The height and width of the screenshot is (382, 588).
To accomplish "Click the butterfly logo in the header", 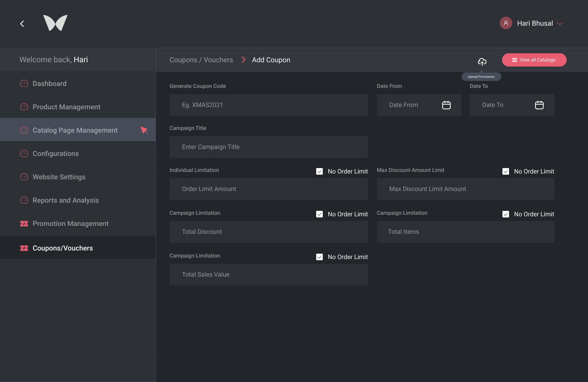I will pyautogui.click(x=55, y=23).
